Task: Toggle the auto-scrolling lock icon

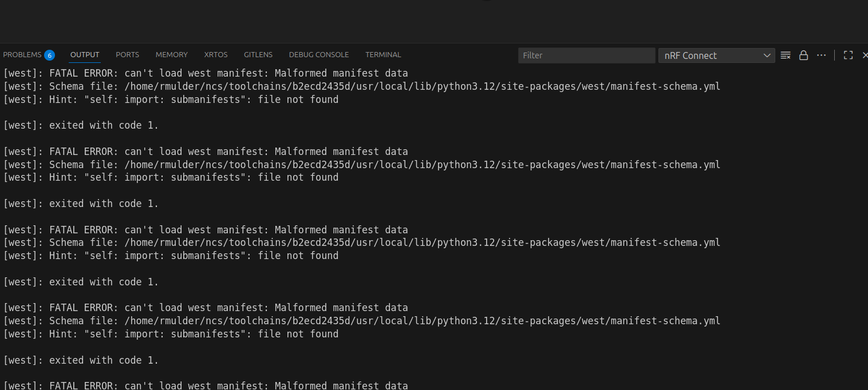Action: [803, 55]
